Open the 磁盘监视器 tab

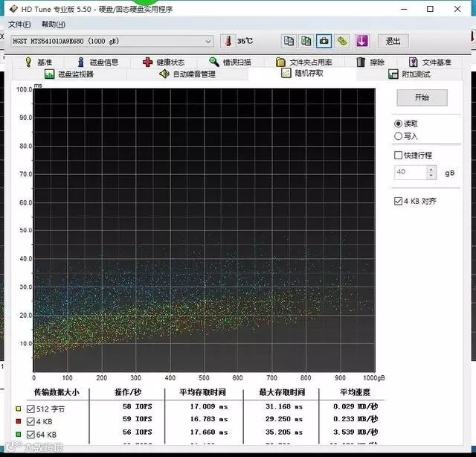[x=69, y=74]
